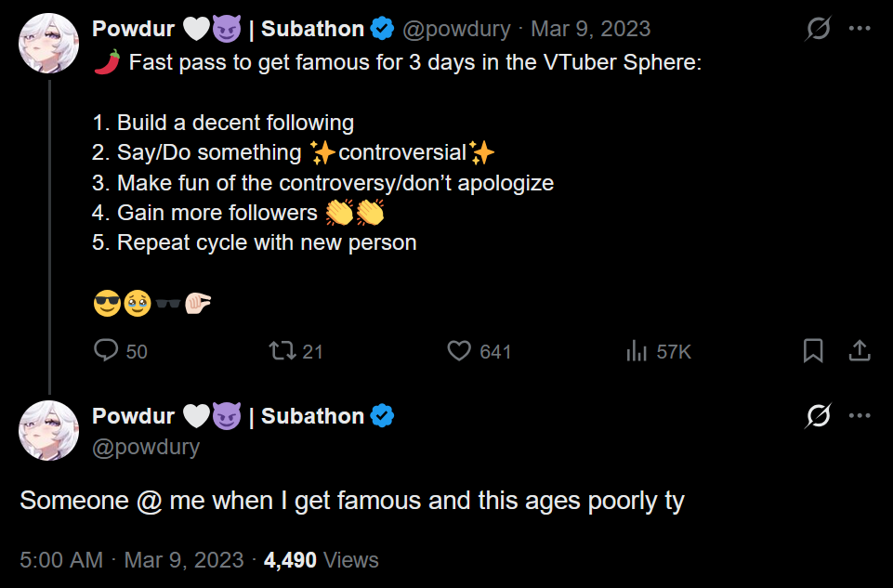View analytics showing 57K views
The image size is (893, 588).
tap(637, 350)
